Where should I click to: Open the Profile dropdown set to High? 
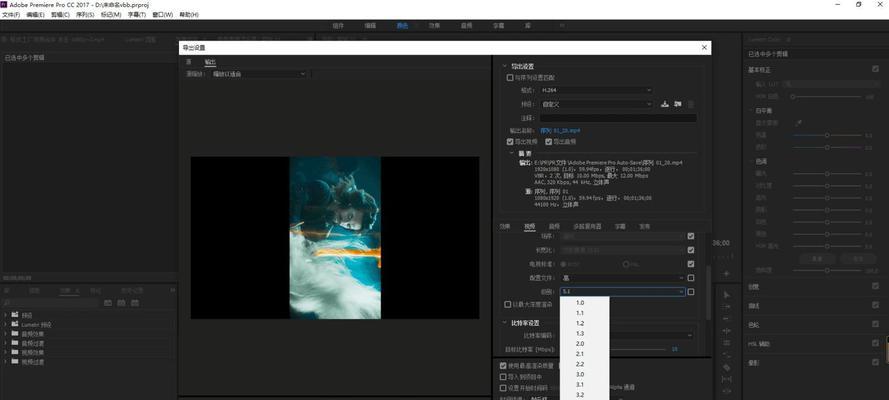[623, 278]
